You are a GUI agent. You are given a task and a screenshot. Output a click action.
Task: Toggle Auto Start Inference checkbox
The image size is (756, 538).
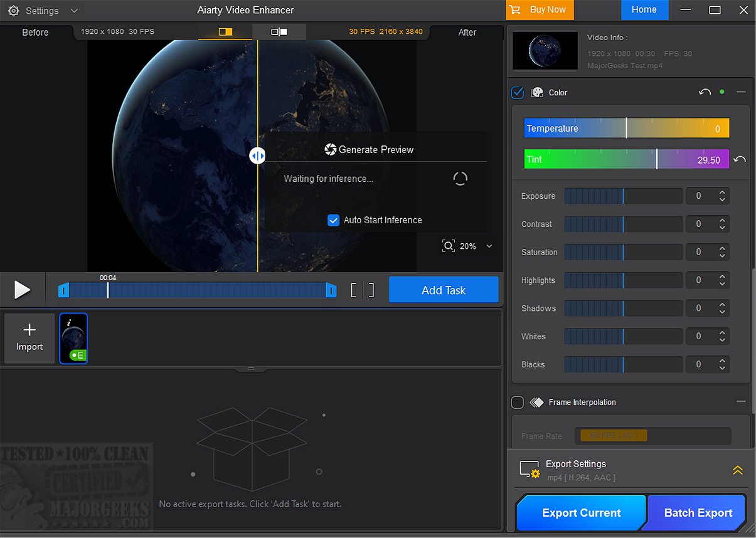tap(334, 220)
